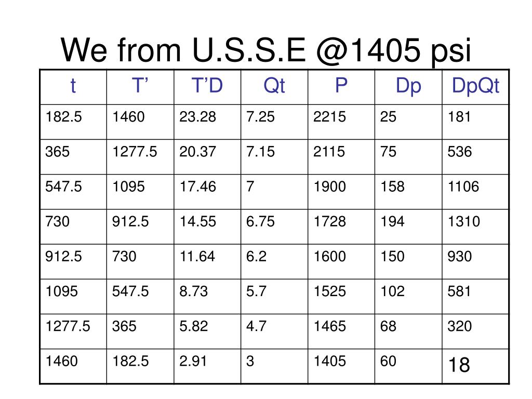Select the pressure cell 1600
Screen dimensions: 532x399
point(341,262)
